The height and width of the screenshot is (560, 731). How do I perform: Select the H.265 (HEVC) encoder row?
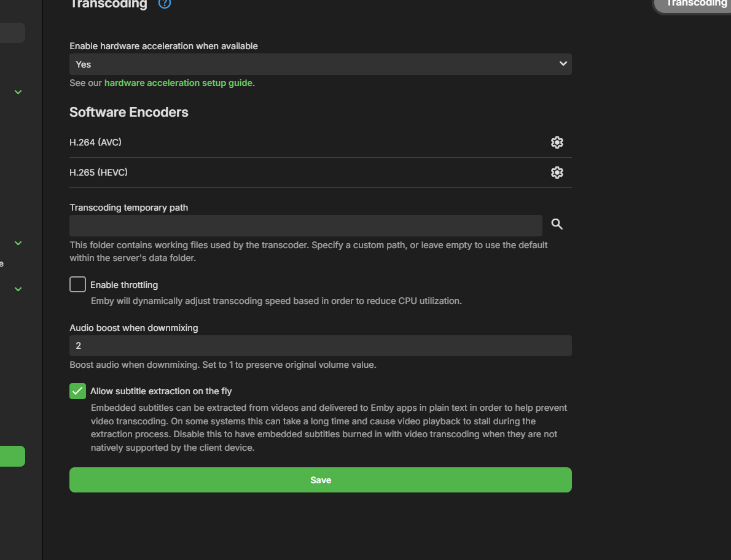[246, 173]
